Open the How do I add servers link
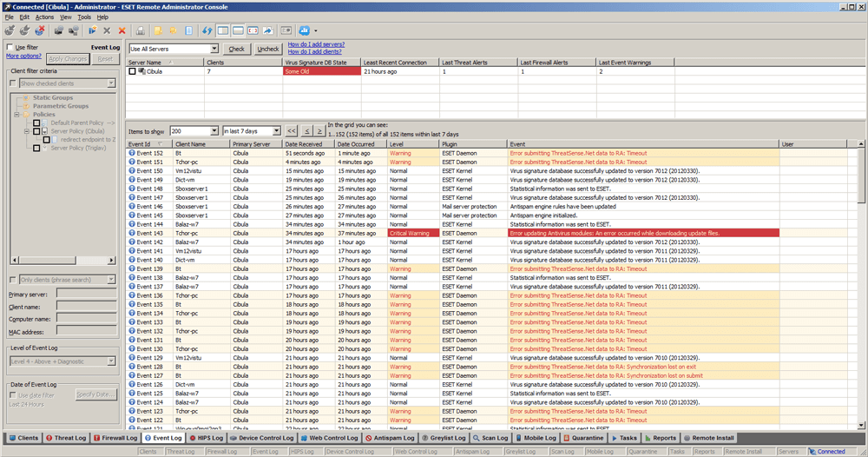The height and width of the screenshot is (457, 868). pyautogui.click(x=316, y=44)
